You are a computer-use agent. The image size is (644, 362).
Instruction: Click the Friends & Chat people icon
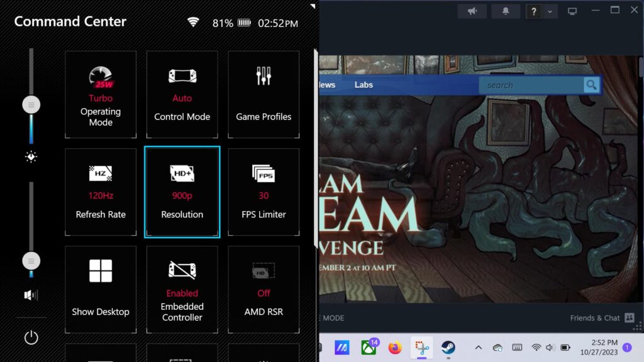[629, 317]
